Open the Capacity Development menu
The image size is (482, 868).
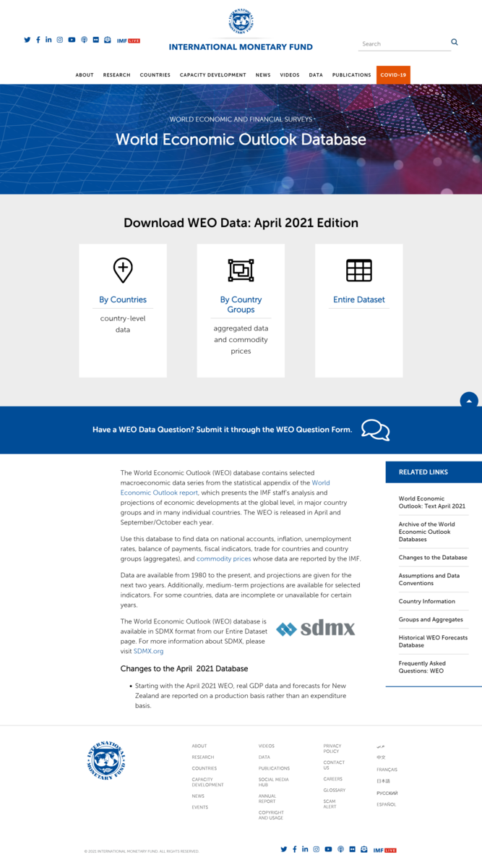point(213,75)
